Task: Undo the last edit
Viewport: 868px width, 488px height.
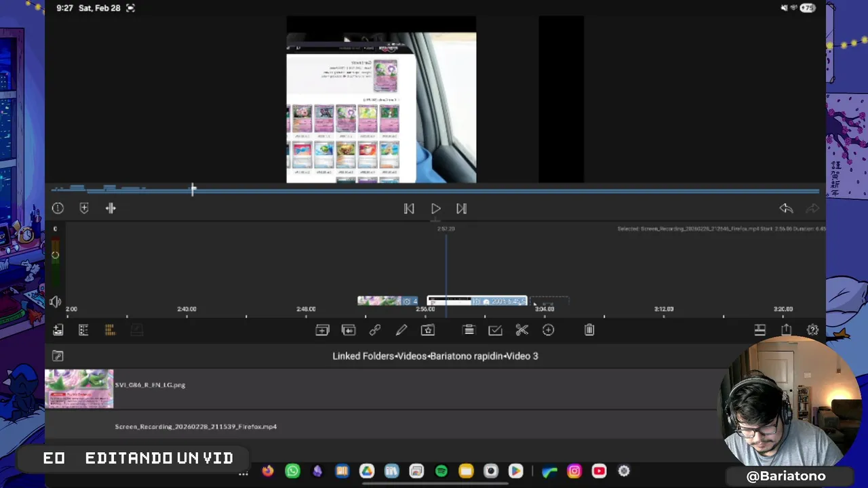Action: click(786, 209)
